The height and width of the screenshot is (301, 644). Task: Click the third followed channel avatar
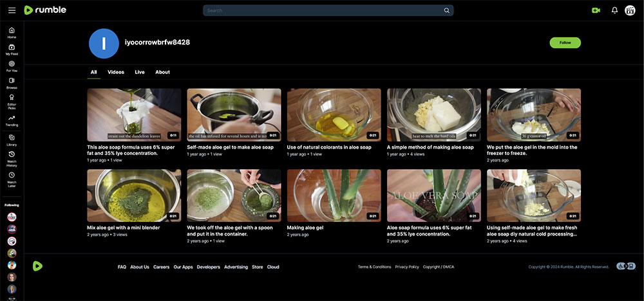coord(12,241)
